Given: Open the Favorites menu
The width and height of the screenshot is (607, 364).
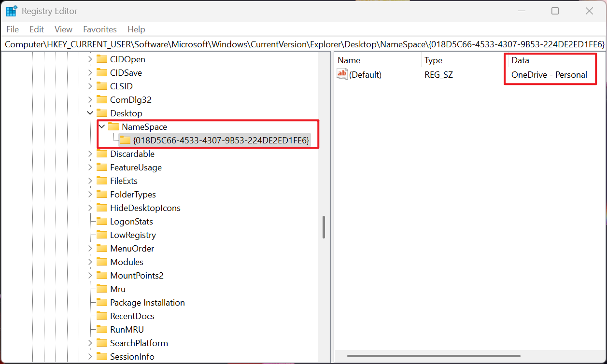Looking at the screenshot, I should [100, 29].
